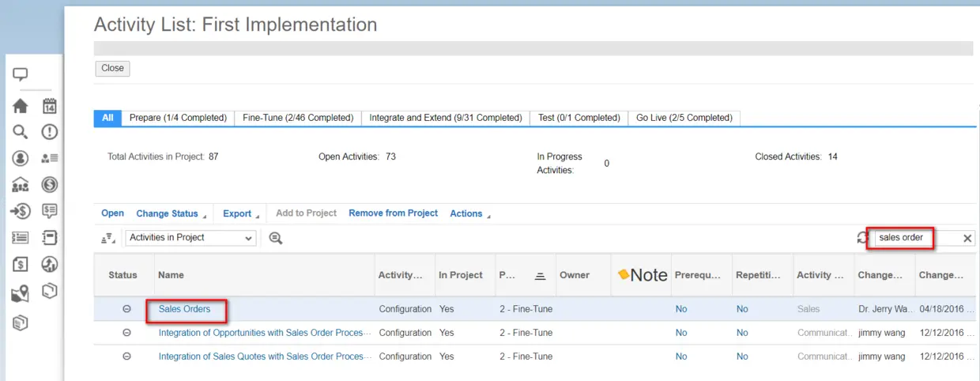Open the Activities in Project combo box
The width and height of the screenshot is (980, 381).
[190, 238]
